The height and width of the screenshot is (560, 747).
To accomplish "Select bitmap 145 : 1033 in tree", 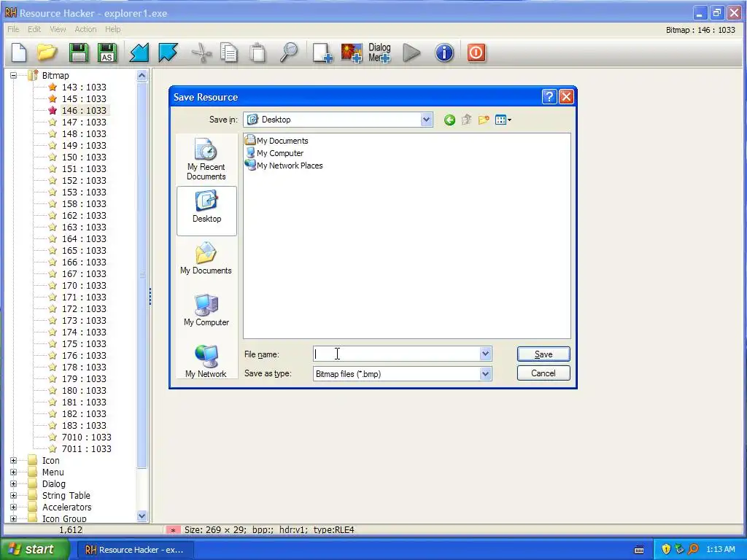I will [x=84, y=98].
